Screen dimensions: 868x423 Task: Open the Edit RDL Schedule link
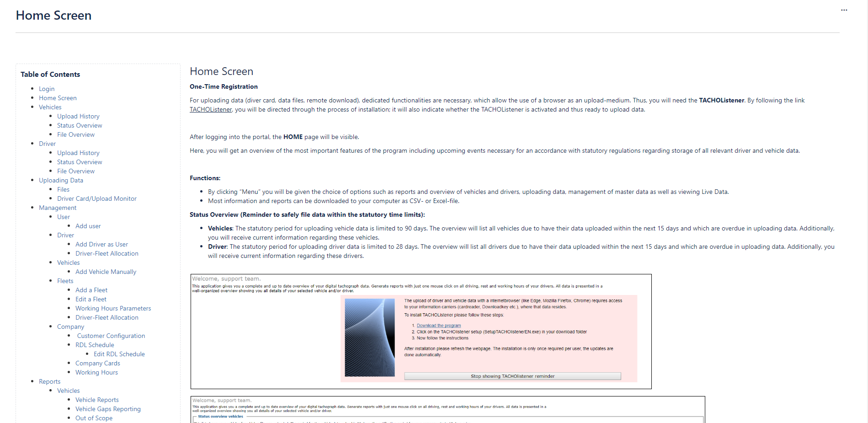119,354
